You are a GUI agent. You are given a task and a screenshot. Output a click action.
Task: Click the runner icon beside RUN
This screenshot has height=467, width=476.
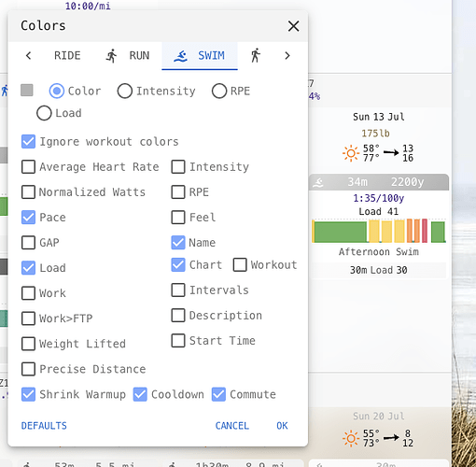point(111,56)
